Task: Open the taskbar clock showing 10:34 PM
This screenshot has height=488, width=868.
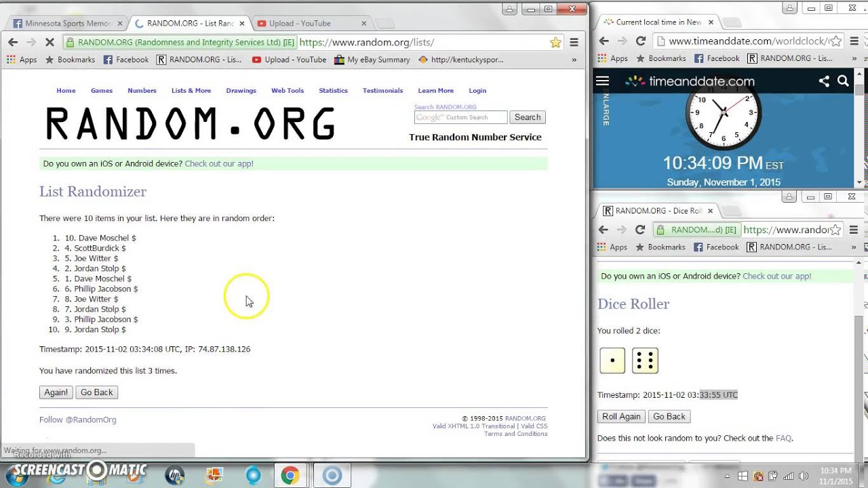Action: tap(835, 476)
